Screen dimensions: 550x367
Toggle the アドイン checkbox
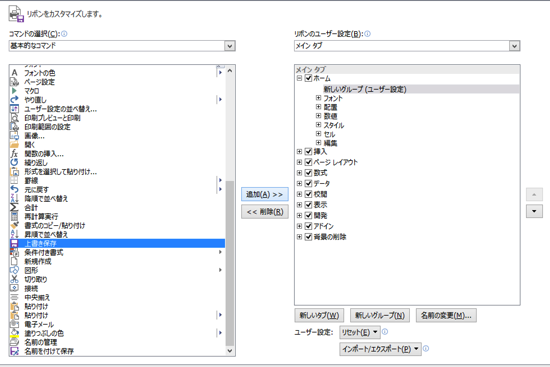coord(308,226)
